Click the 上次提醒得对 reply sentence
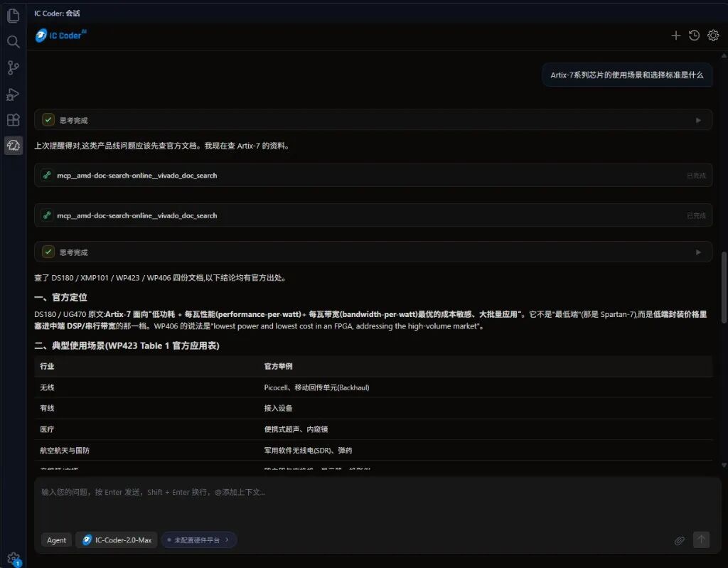Screen dimensions: 728x568 (x=163, y=146)
